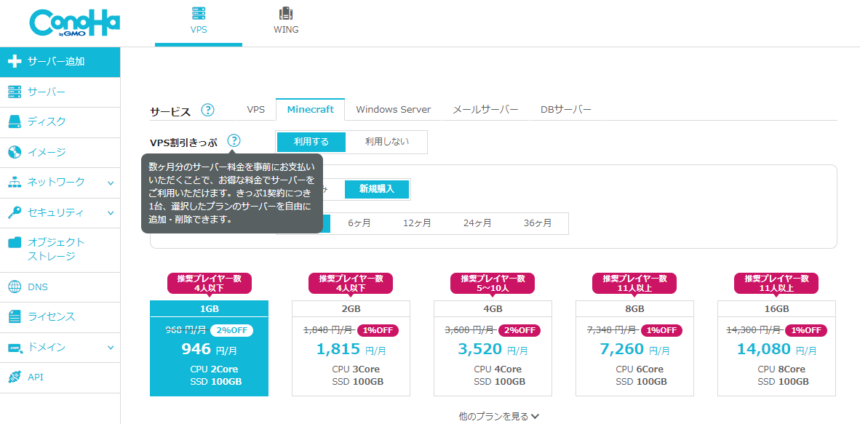
Task: Click the ライセンス sidebar icon
Action: (x=15, y=316)
